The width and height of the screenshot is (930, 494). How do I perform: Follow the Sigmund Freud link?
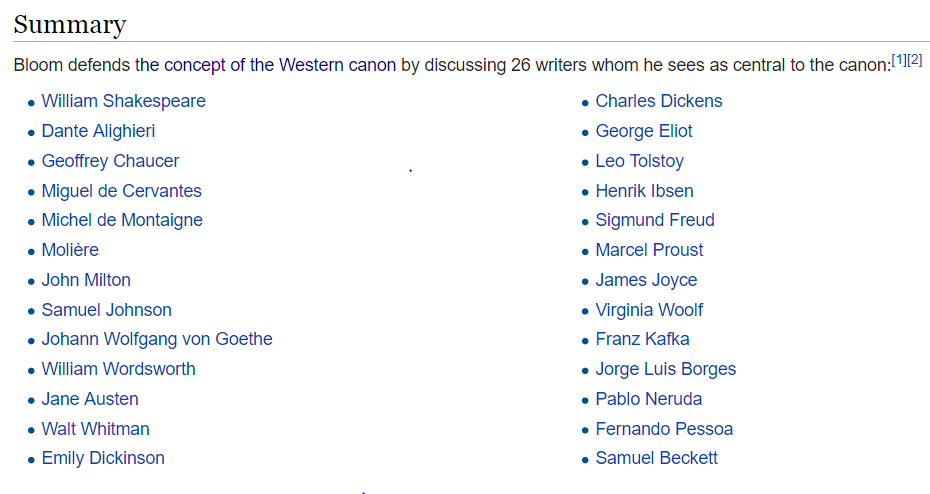pyautogui.click(x=655, y=220)
